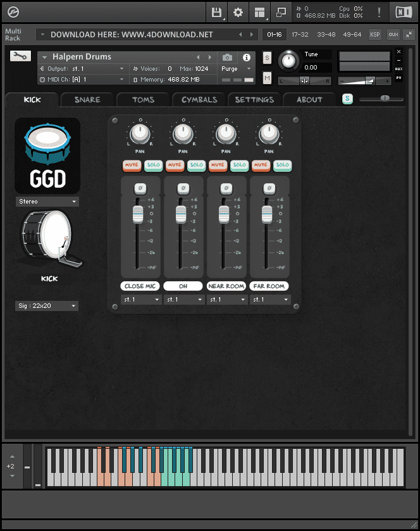Open the save files menu icon
Image resolution: width=420 pixels, height=531 pixels.
(216, 13)
